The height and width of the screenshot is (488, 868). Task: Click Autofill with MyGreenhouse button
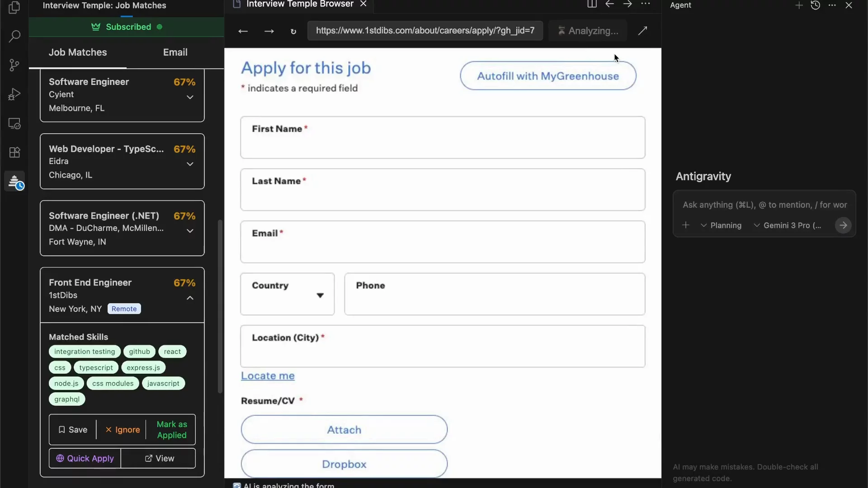pyautogui.click(x=548, y=76)
